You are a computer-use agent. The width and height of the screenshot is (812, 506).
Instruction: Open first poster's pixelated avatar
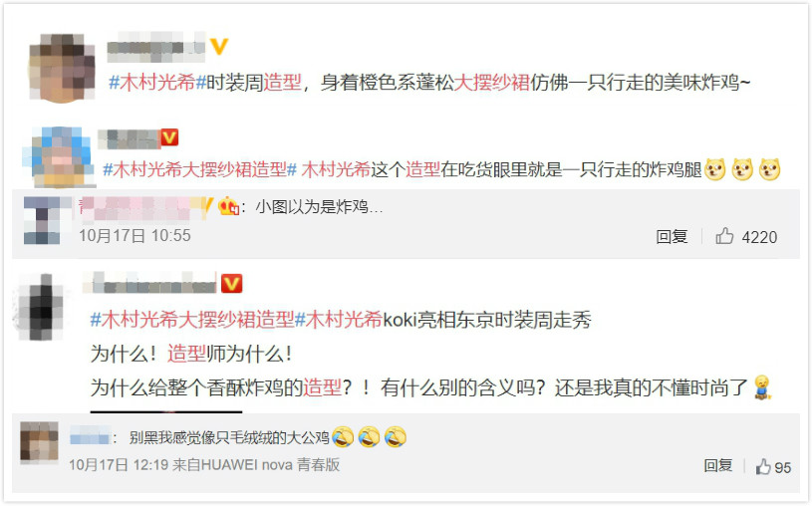point(62,68)
